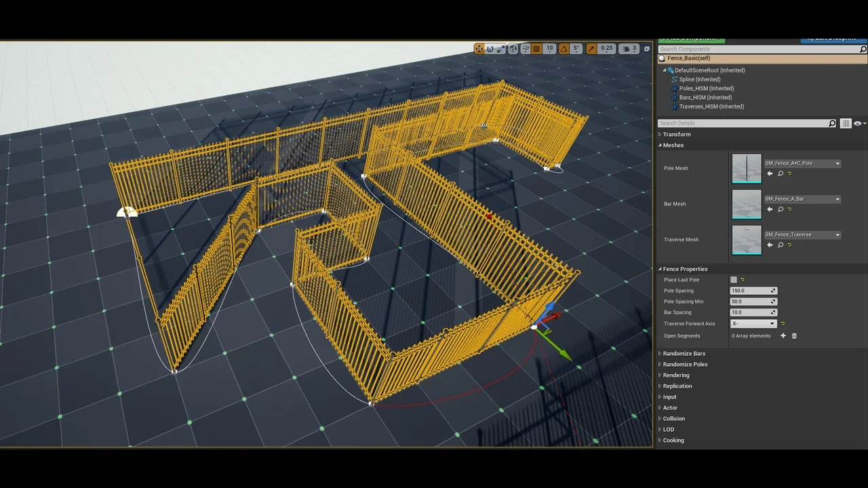Screen dimensions: 868x488
Task: Empty Open Segments array via trash icon
Action: click(794, 335)
